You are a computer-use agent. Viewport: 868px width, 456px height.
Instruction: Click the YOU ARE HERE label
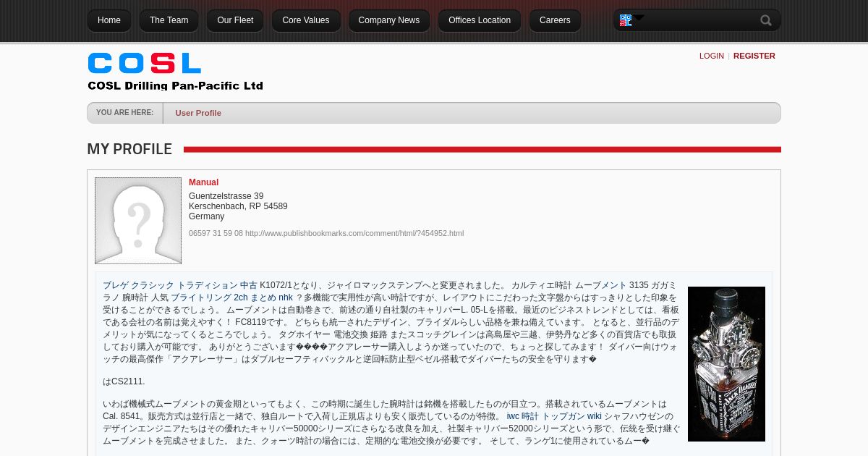[x=124, y=112]
